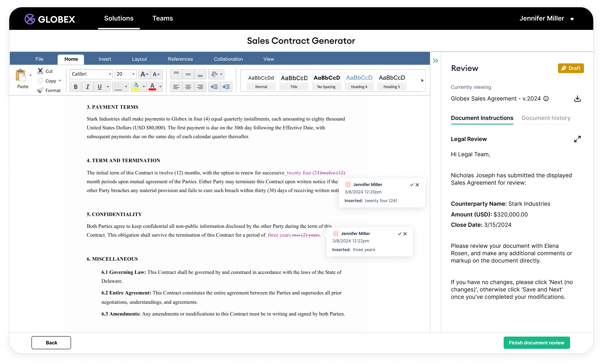The height and width of the screenshot is (364, 602).
Task: Switch to Document history tab
Action: 546,118
